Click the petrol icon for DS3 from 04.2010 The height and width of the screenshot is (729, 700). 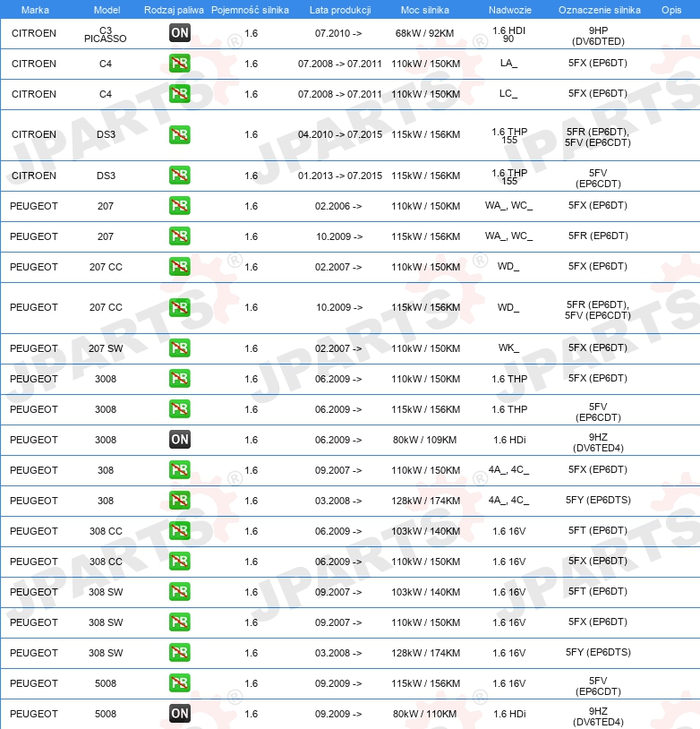pyautogui.click(x=180, y=135)
